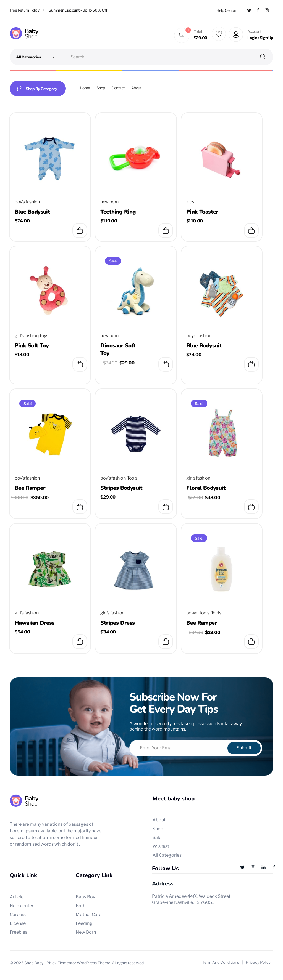The width and height of the screenshot is (283, 980).
Task: Click the wishlist heart icon
Action: [x=219, y=34]
